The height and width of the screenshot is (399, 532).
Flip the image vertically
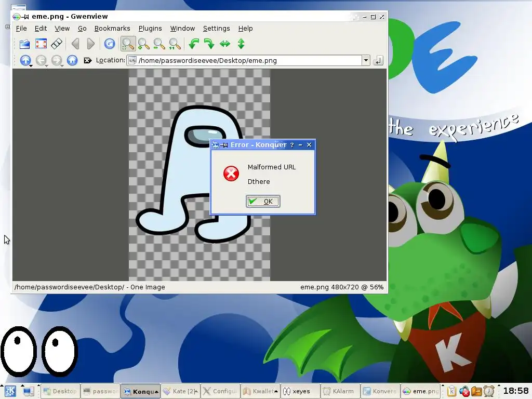click(x=241, y=44)
